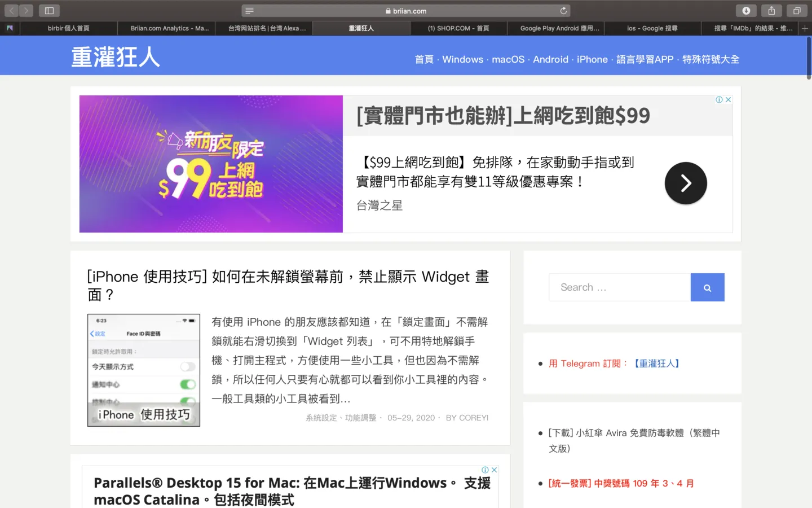Screen dimensions: 812x508
Task: Click the Telegram subscription link
Action: (615, 364)
